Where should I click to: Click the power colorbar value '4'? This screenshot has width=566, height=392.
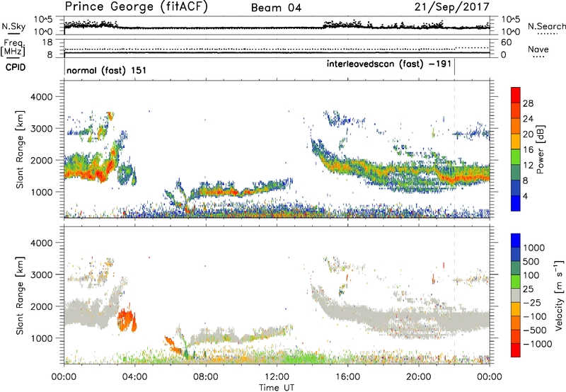pyautogui.click(x=525, y=196)
